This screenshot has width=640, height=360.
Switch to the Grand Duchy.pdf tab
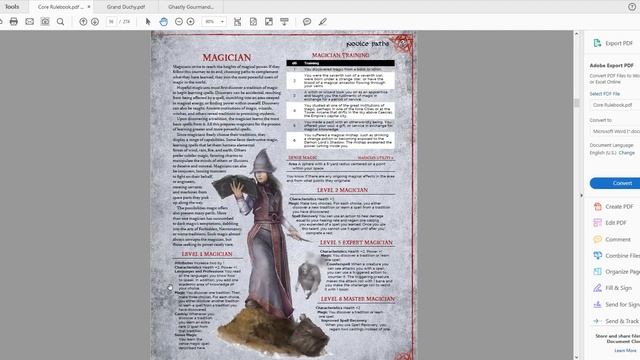pyautogui.click(x=126, y=7)
